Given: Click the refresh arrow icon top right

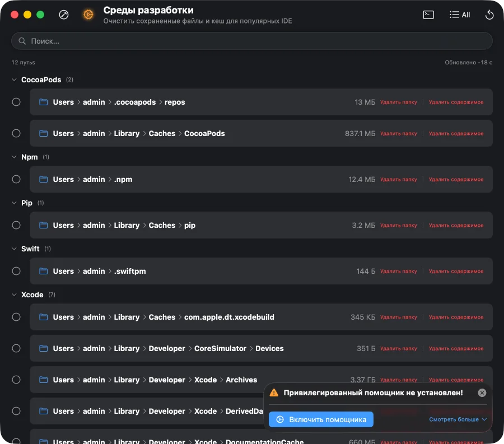Looking at the screenshot, I should tap(489, 15).
